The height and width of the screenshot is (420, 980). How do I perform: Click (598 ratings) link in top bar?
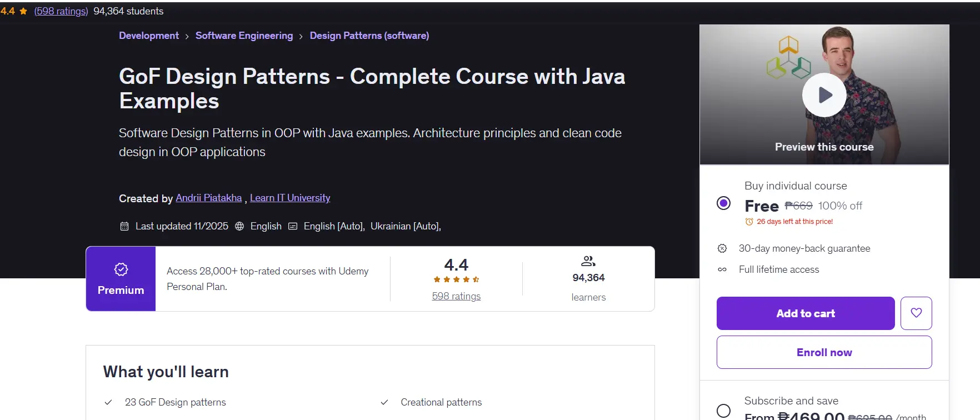tap(61, 11)
